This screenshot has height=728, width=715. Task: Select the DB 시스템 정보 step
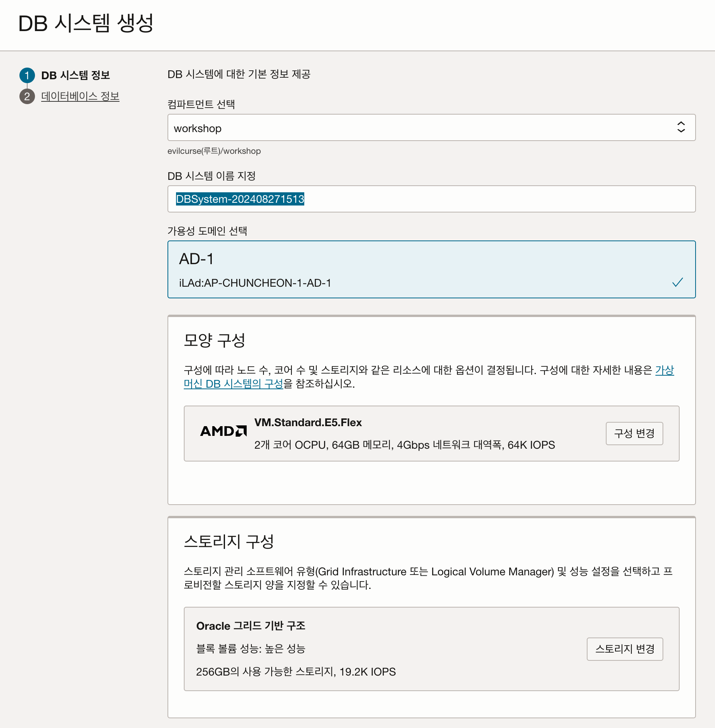tap(75, 75)
